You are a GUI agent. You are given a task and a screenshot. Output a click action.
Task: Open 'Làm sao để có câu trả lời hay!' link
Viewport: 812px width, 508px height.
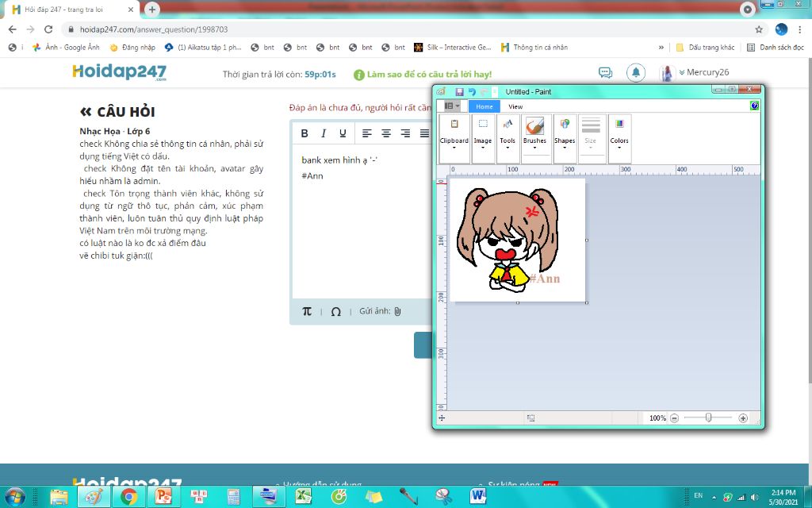tap(423, 74)
